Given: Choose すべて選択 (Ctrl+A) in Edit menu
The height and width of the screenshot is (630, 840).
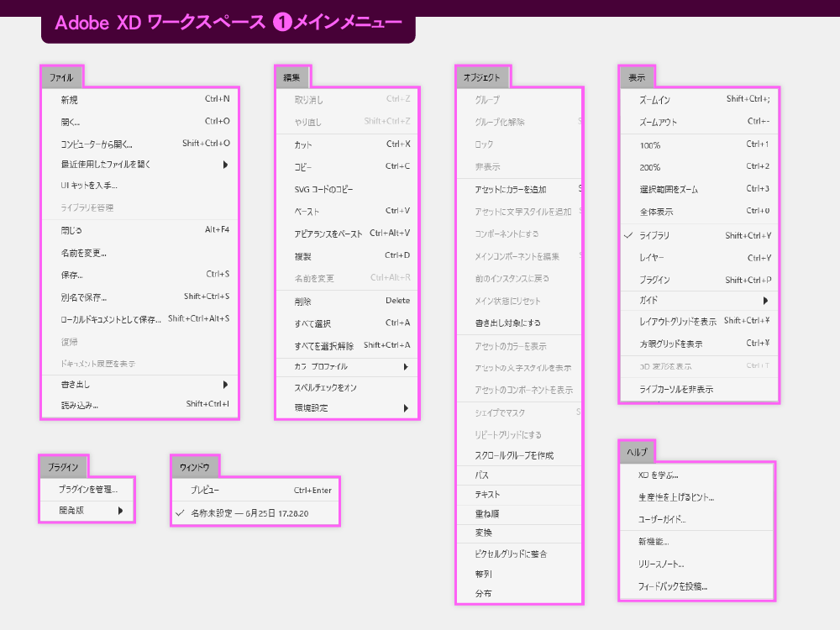Looking at the screenshot, I should [x=347, y=323].
